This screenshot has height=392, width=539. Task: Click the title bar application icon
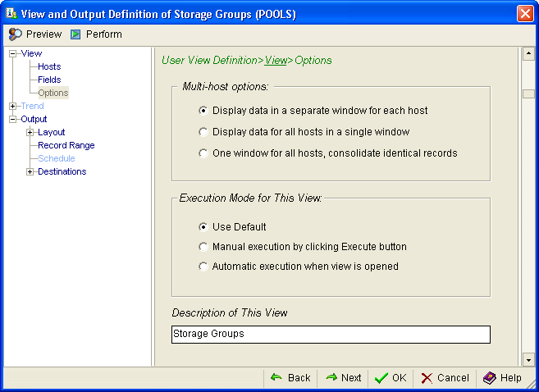pyautogui.click(x=12, y=13)
